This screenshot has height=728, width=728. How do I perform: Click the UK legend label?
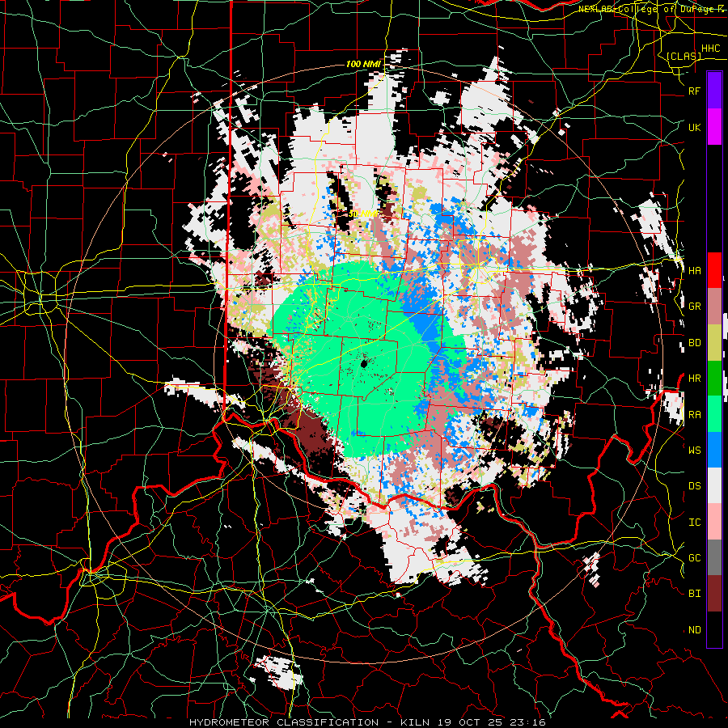click(x=694, y=127)
